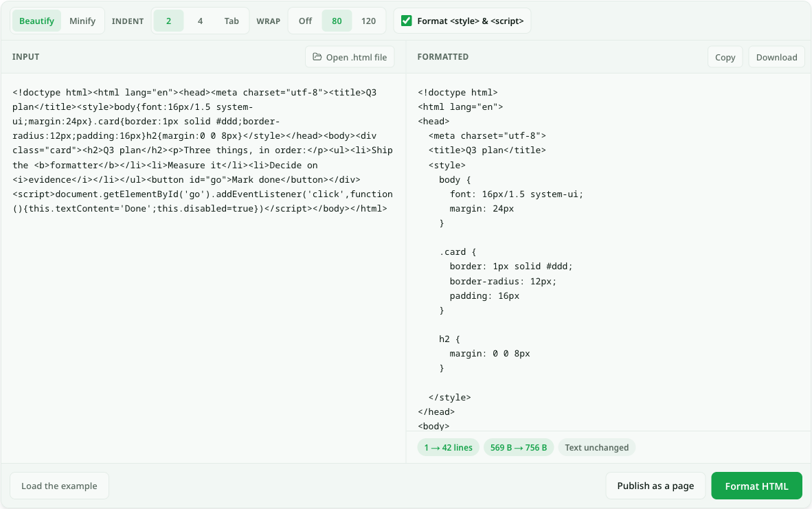Click the '.card {' output line

coord(458,251)
